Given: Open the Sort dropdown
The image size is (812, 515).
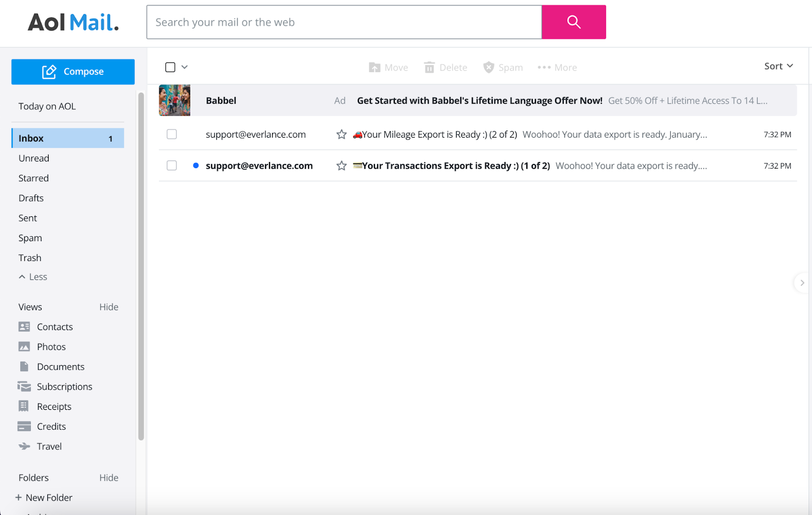Looking at the screenshot, I should (778, 66).
